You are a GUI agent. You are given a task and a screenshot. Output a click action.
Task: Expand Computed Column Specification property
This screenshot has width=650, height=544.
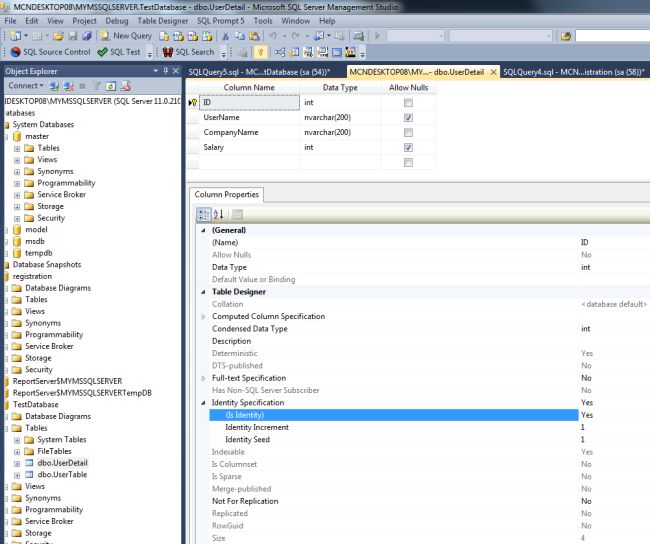point(203,316)
